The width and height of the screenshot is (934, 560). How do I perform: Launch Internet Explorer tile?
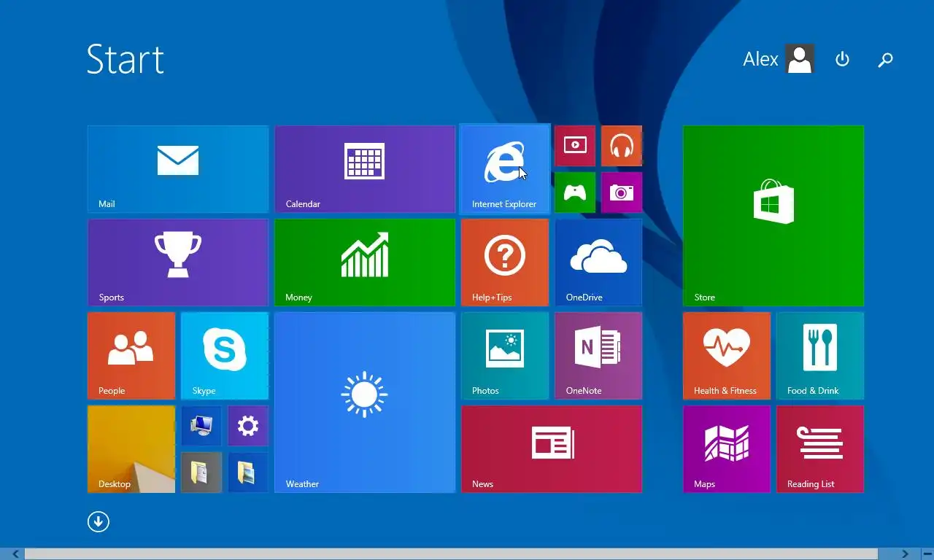tap(505, 169)
